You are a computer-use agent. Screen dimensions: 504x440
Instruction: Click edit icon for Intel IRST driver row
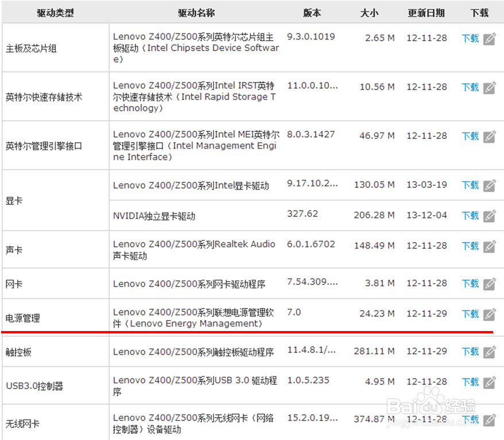click(x=490, y=88)
